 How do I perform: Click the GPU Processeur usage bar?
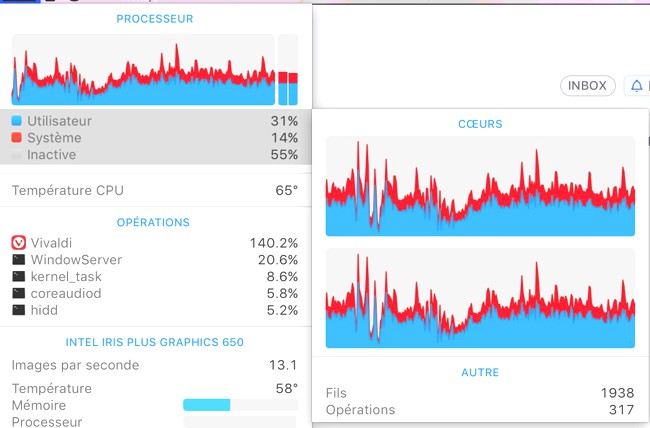[x=240, y=422]
